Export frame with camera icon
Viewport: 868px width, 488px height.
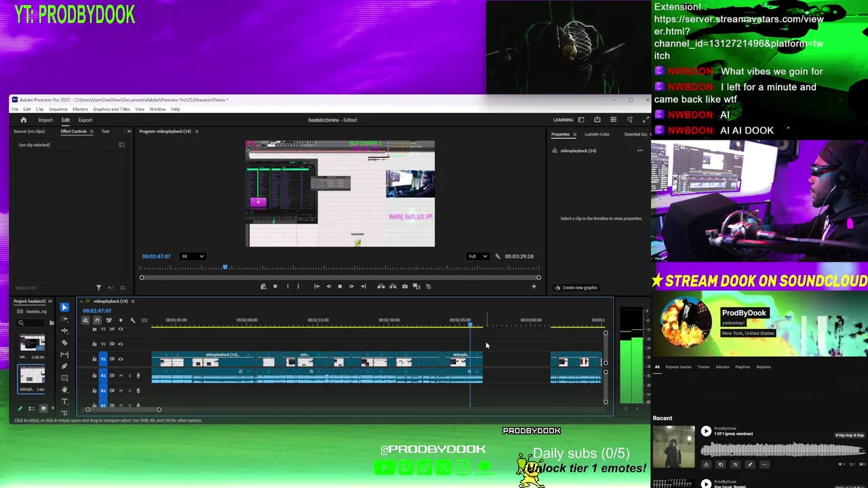pyautogui.click(x=405, y=287)
